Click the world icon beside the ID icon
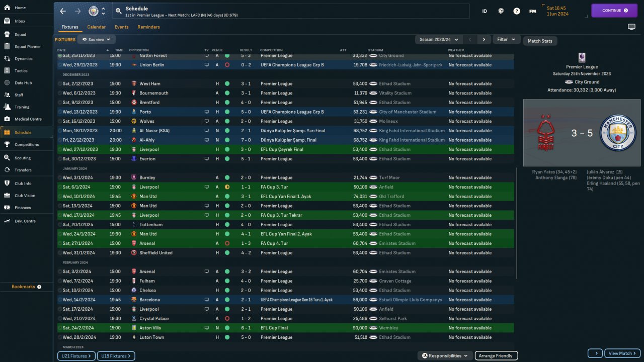This screenshot has width=644, height=362. (x=501, y=11)
